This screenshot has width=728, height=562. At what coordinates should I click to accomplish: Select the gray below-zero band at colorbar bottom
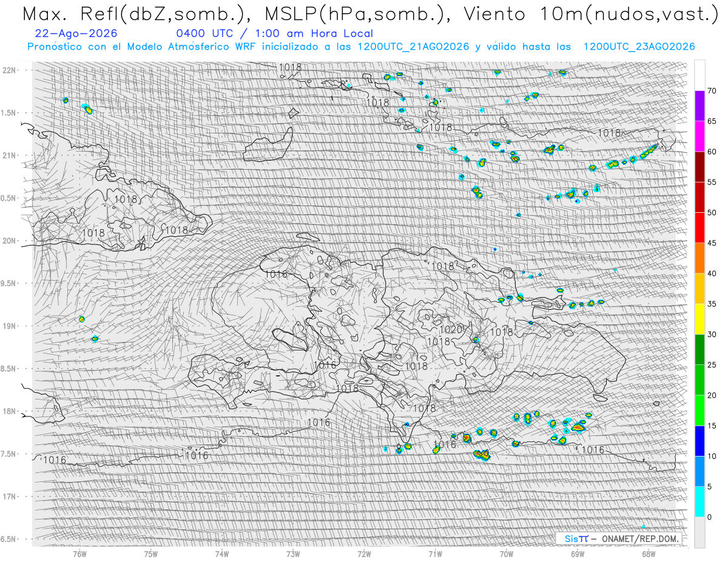point(699,532)
